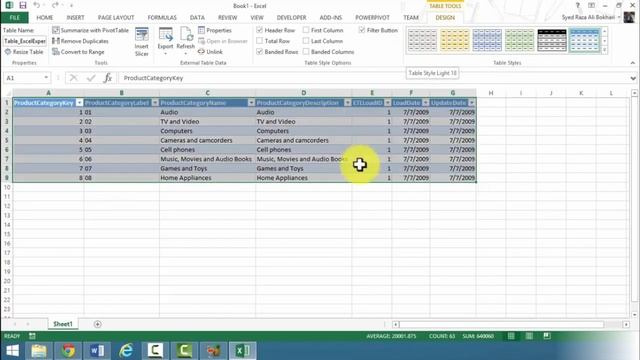Open ProductCategoryLabel filter dropdown

pyautogui.click(x=155, y=103)
